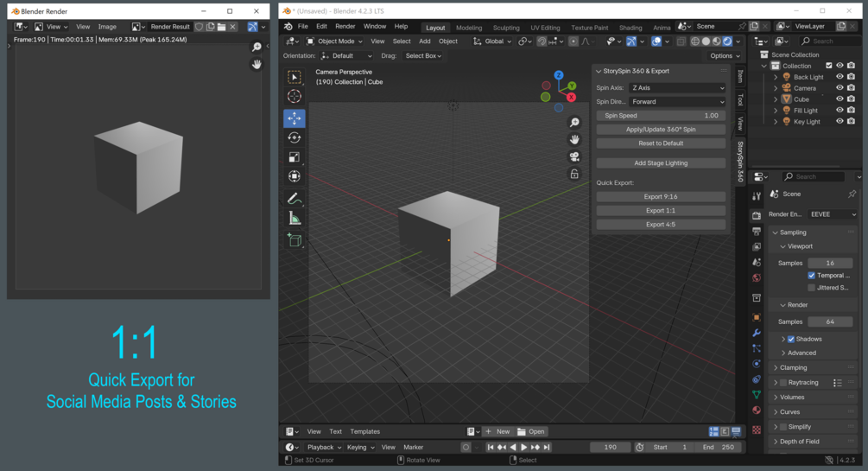
Task: Uncheck the Temporal reprojection checkbox
Action: click(812, 276)
